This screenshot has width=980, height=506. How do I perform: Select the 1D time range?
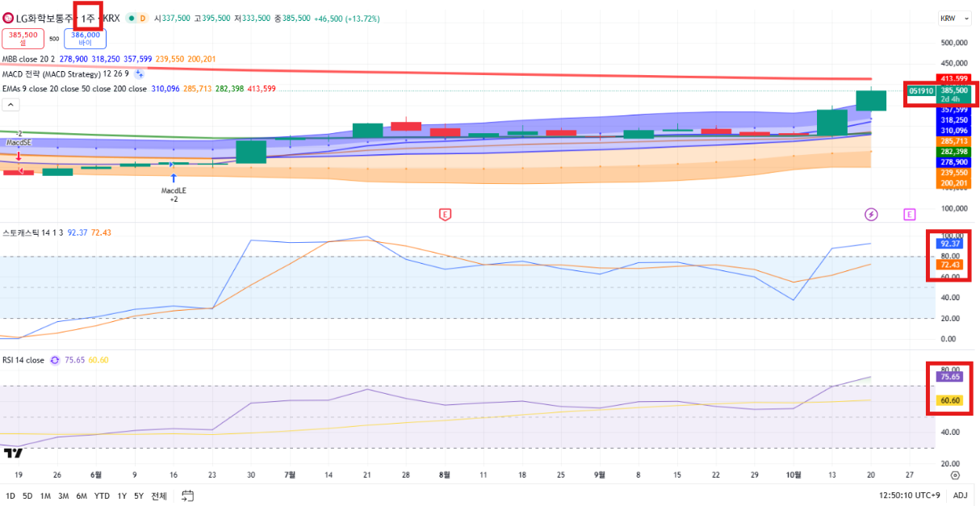pos(10,496)
